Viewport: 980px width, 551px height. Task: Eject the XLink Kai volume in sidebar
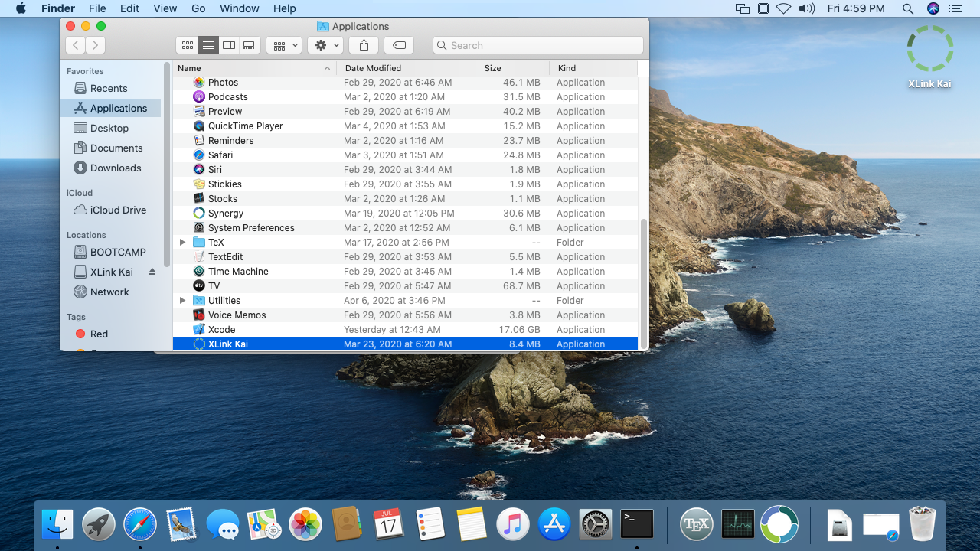(152, 272)
